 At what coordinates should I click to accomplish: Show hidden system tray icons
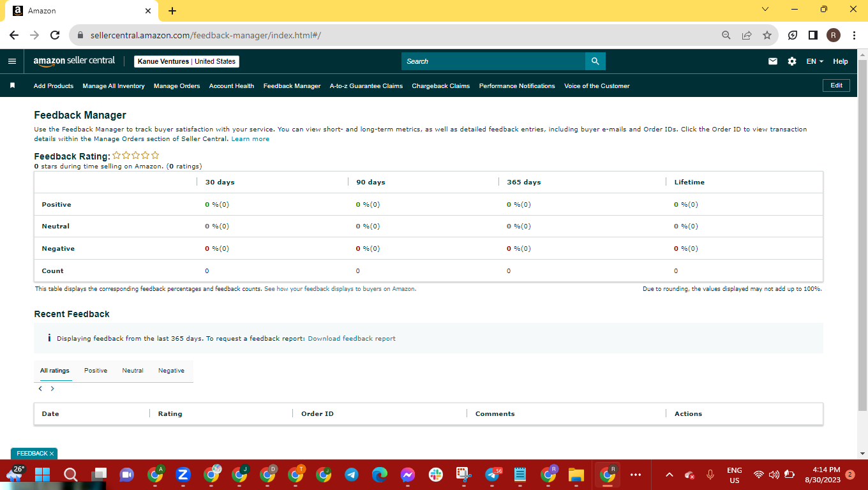(x=670, y=475)
